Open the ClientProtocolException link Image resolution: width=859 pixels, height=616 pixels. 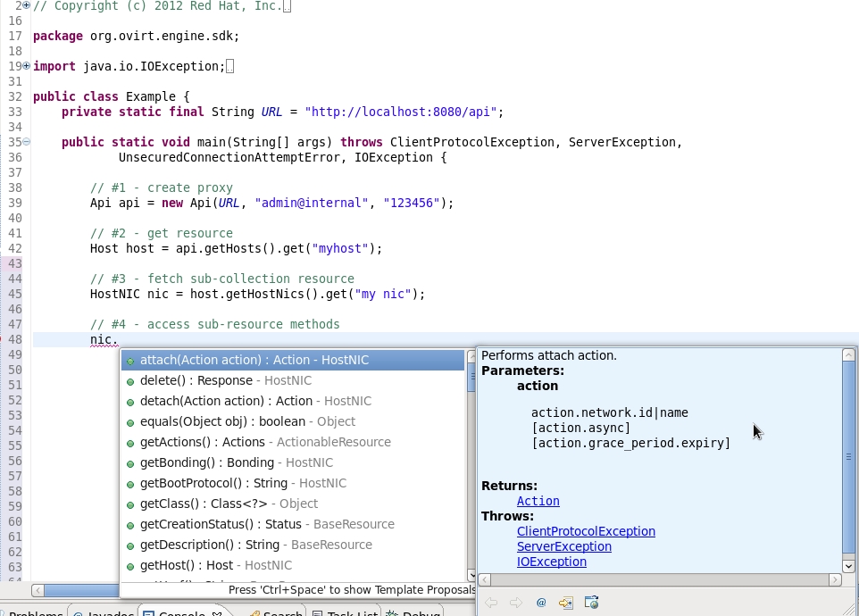pyautogui.click(x=585, y=531)
